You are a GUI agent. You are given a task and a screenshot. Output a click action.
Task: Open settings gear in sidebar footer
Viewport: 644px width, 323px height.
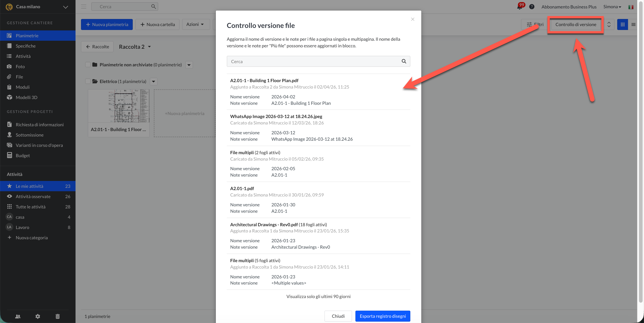[x=38, y=316]
